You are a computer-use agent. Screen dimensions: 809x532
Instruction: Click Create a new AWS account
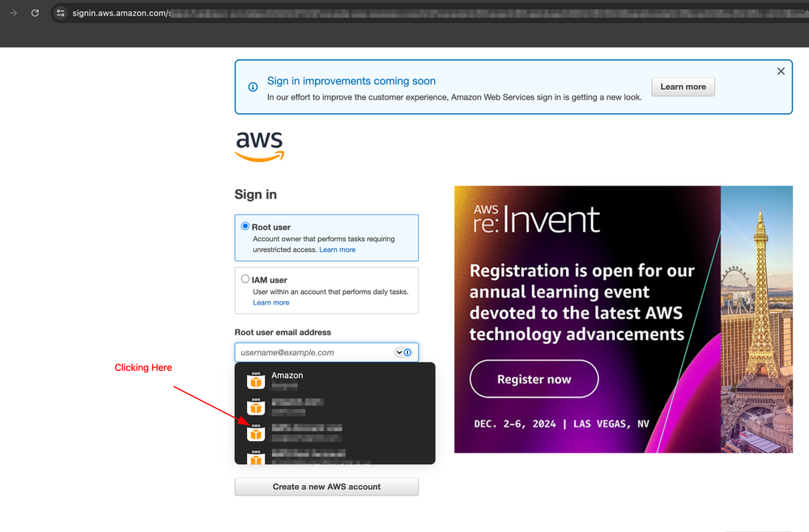click(x=326, y=487)
